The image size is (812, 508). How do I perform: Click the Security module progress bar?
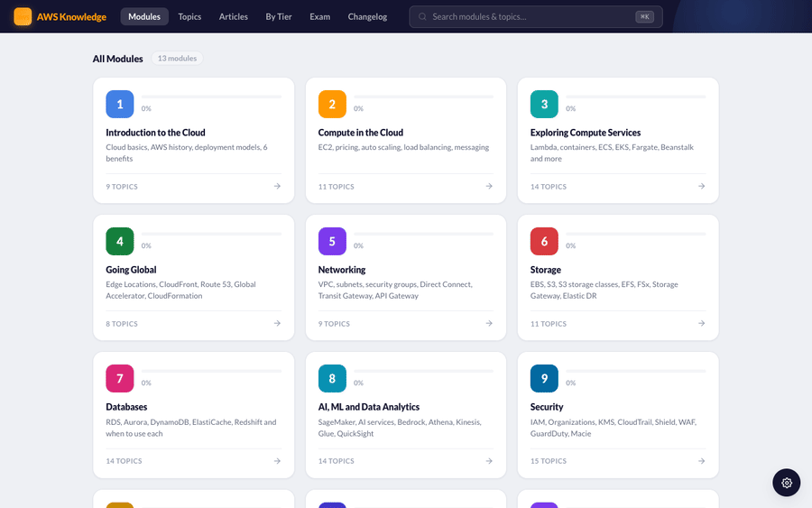coord(635,371)
